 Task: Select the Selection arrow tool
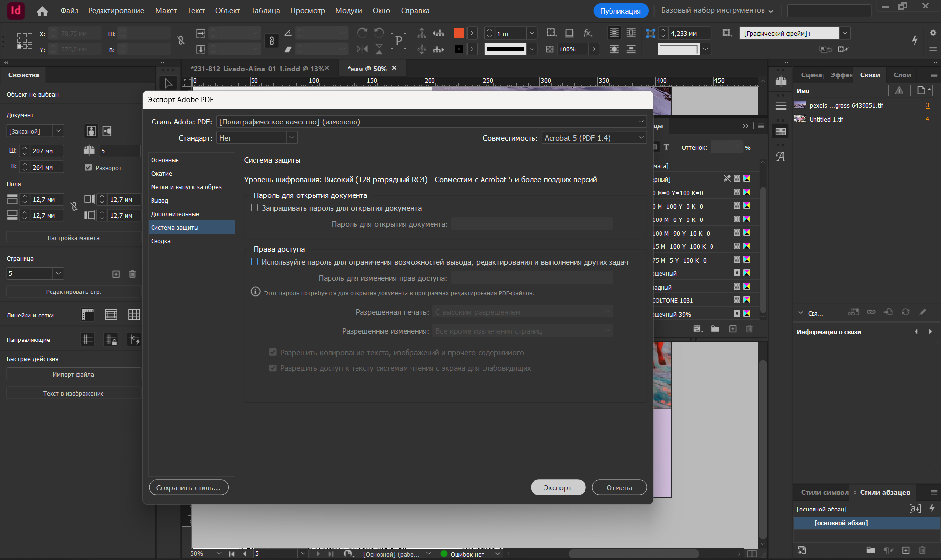(168, 83)
